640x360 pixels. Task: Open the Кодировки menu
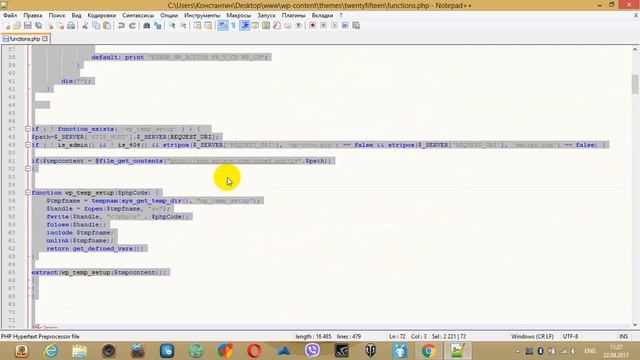[x=102, y=16]
